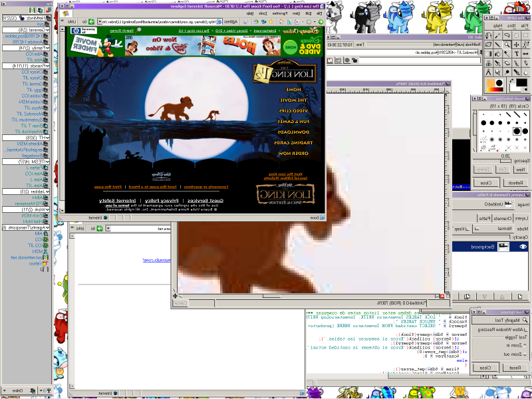Select the Zoom out radio option

pyautogui.click(x=525, y=354)
